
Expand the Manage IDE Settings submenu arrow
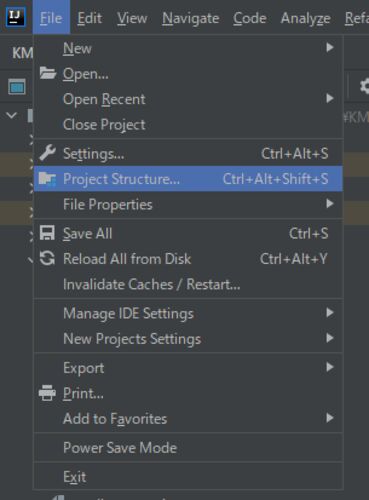pyautogui.click(x=330, y=313)
